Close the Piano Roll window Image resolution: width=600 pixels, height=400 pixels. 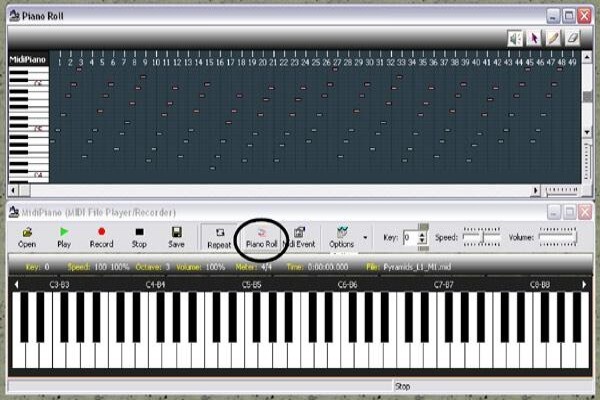coord(585,16)
